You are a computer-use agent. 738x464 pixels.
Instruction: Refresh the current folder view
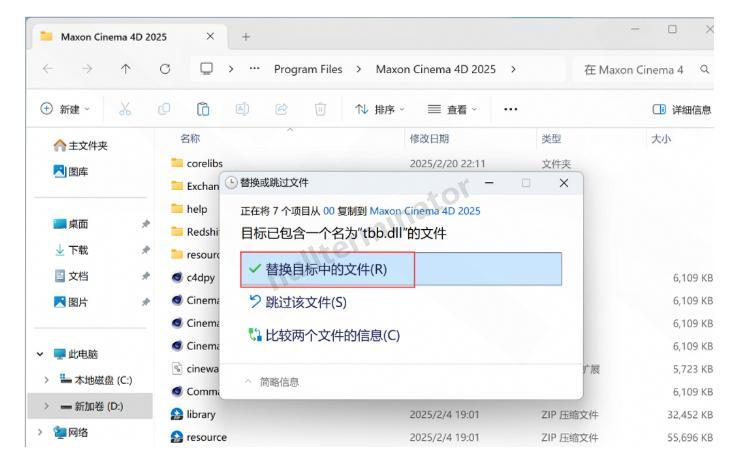pos(165,69)
